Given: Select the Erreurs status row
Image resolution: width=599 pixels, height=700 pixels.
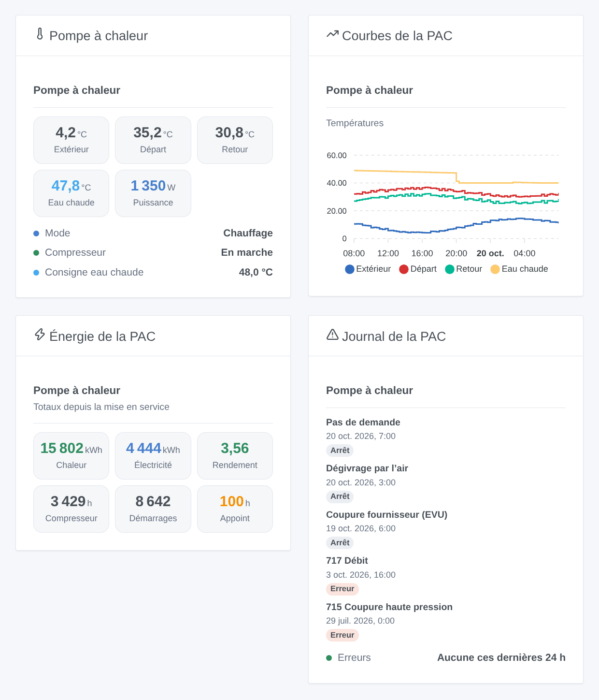Looking at the screenshot, I should tap(446, 657).
